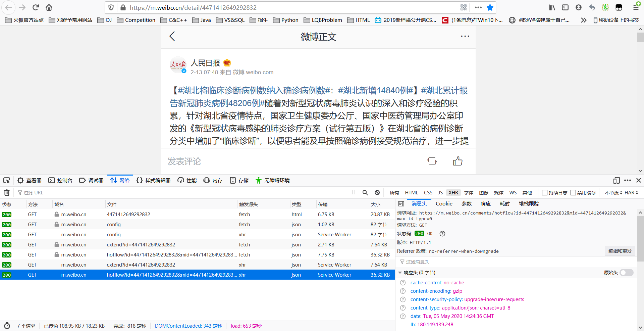The image size is (644, 331).
Task: Open the 存储 (Storage) panel
Action: (239, 180)
